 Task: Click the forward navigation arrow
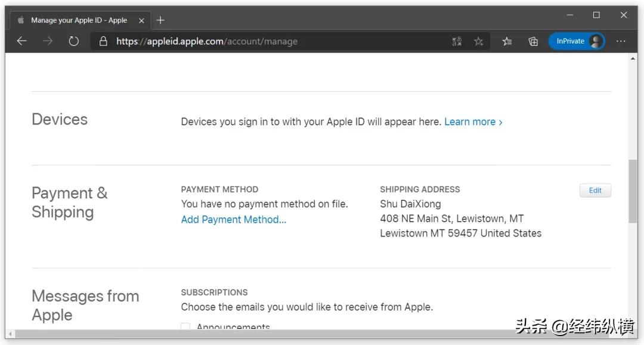tap(48, 41)
